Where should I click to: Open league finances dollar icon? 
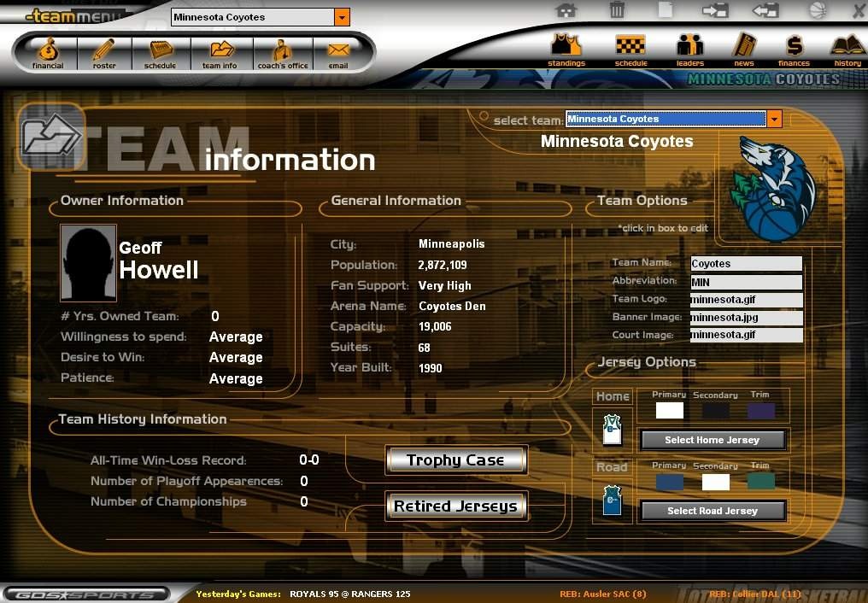coord(794,48)
